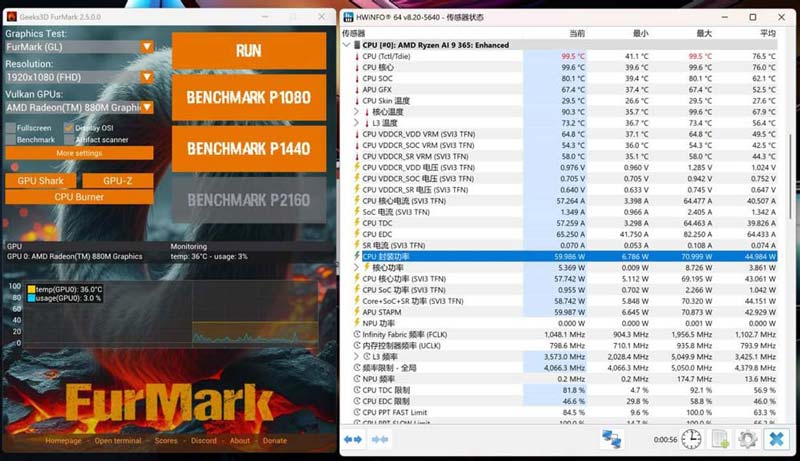Image resolution: width=800 pixels, height=461 pixels.
Task: Open the Graphics Test dropdown arrow
Action: coord(147,47)
